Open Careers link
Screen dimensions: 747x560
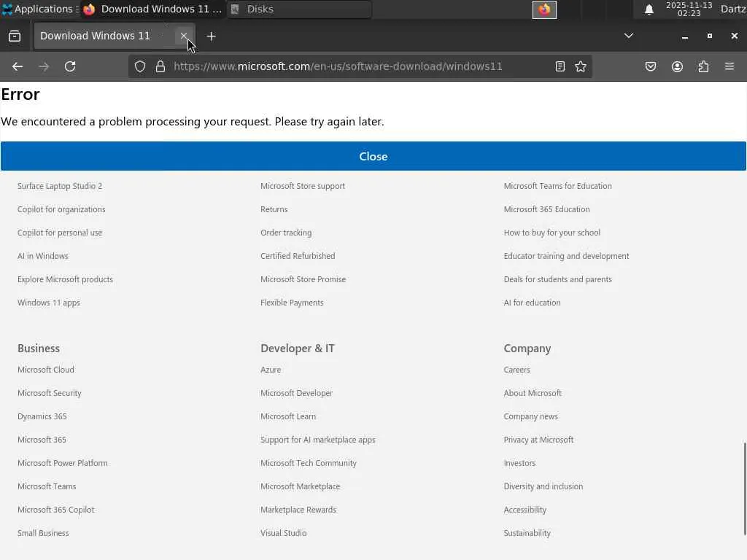[x=517, y=370]
